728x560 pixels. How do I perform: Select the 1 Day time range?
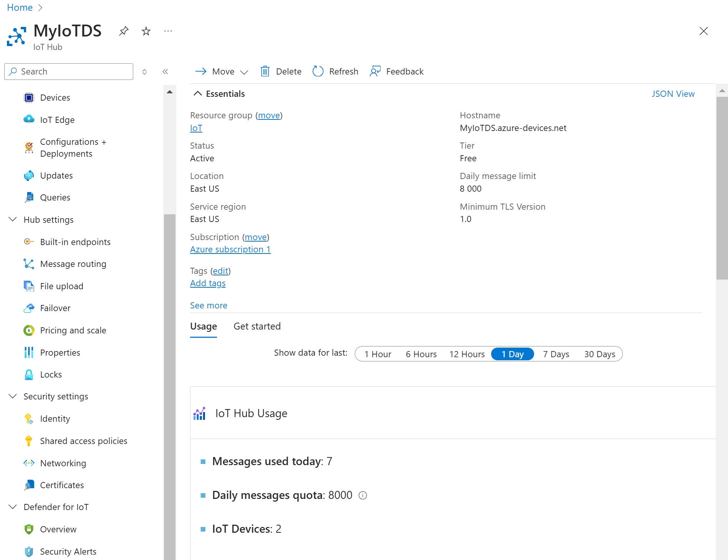coord(513,354)
